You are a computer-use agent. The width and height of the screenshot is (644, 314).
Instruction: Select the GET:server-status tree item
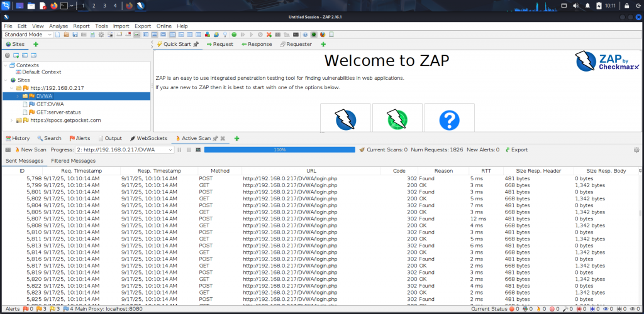[52, 112]
